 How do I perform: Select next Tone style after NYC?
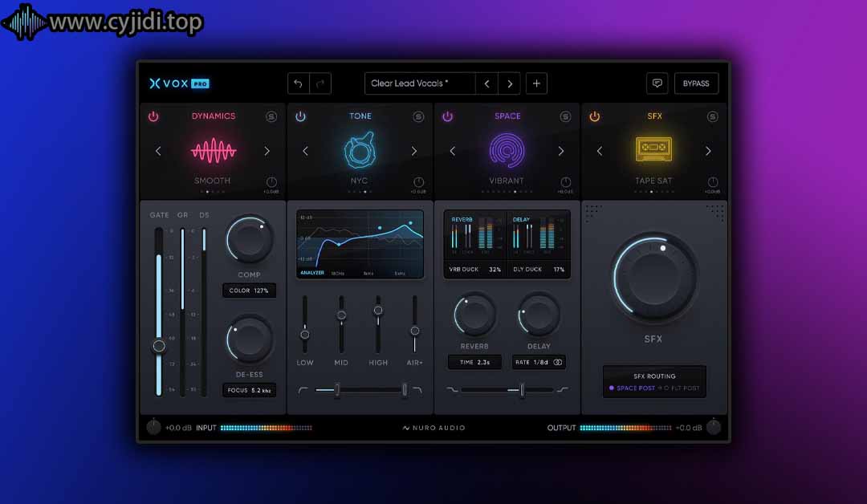click(414, 151)
